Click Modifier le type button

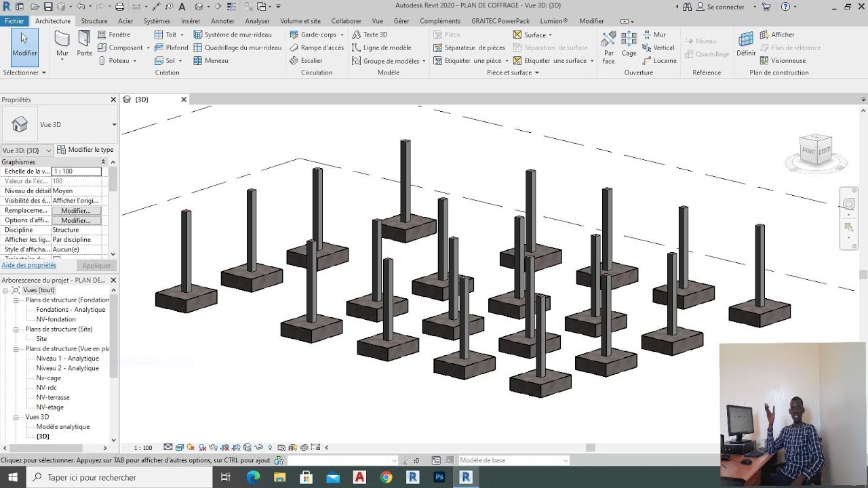pyautogui.click(x=85, y=150)
